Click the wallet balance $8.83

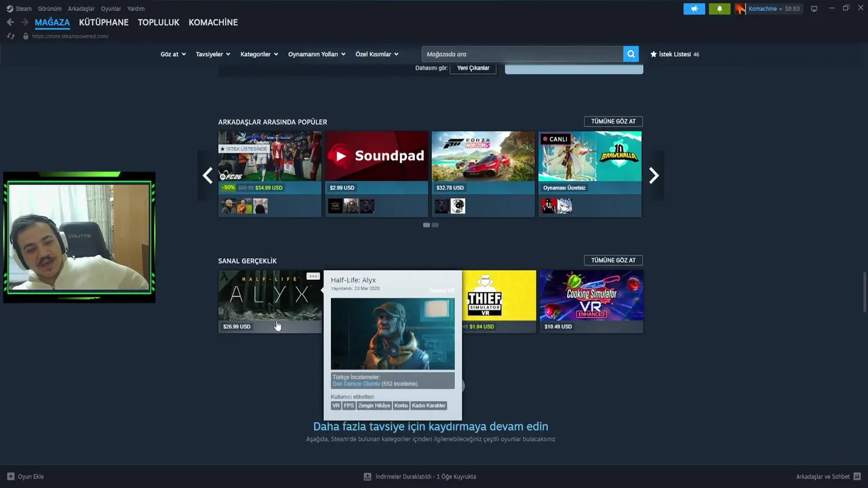pos(792,9)
